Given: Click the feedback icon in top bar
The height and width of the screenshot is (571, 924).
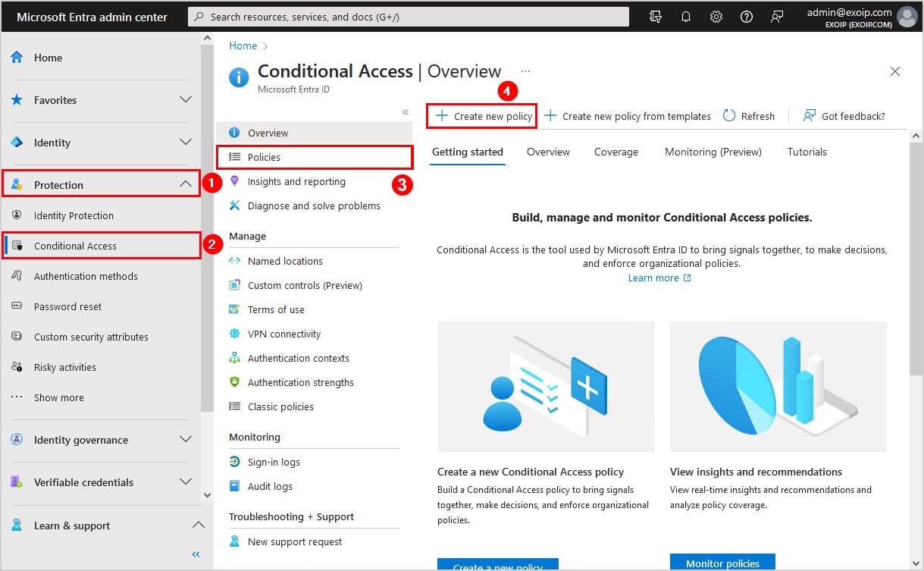Looking at the screenshot, I should tap(777, 17).
